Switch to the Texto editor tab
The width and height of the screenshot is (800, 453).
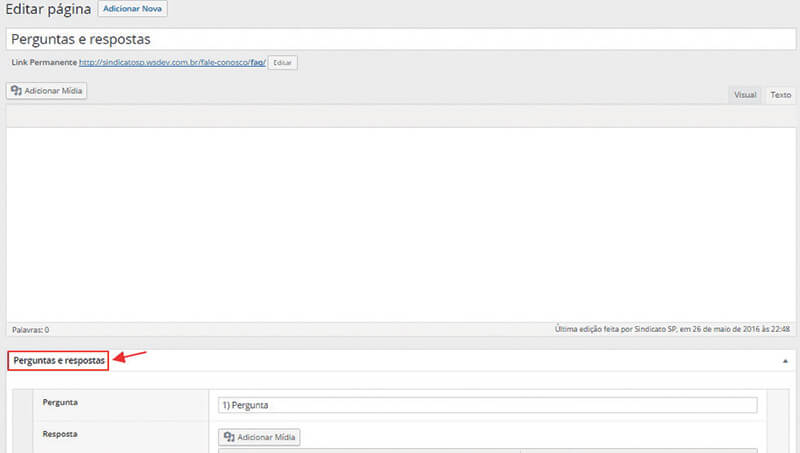(780, 95)
